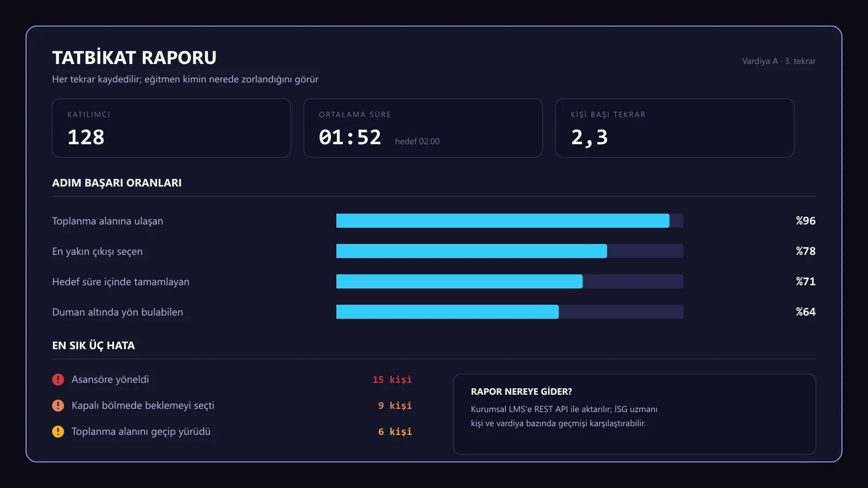
Task: Click the En yakın çıkışı seçen label
Action: coord(97,252)
